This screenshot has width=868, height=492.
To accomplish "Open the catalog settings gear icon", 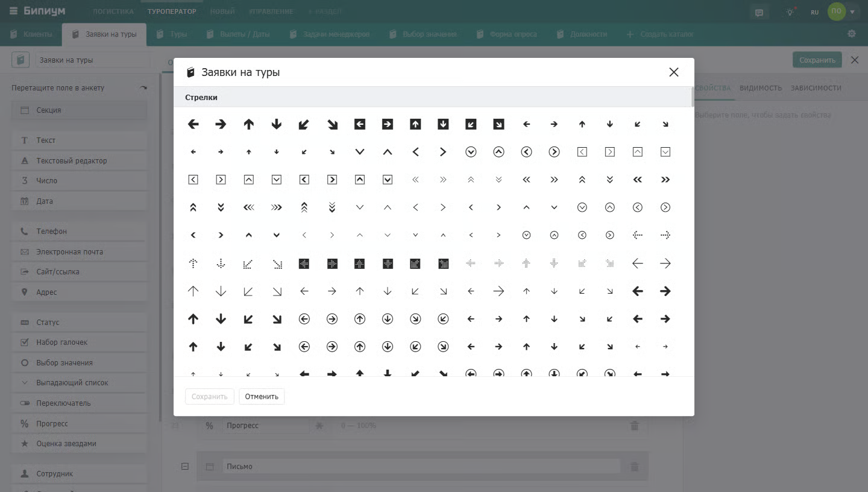I will pyautogui.click(x=852, y=34).
